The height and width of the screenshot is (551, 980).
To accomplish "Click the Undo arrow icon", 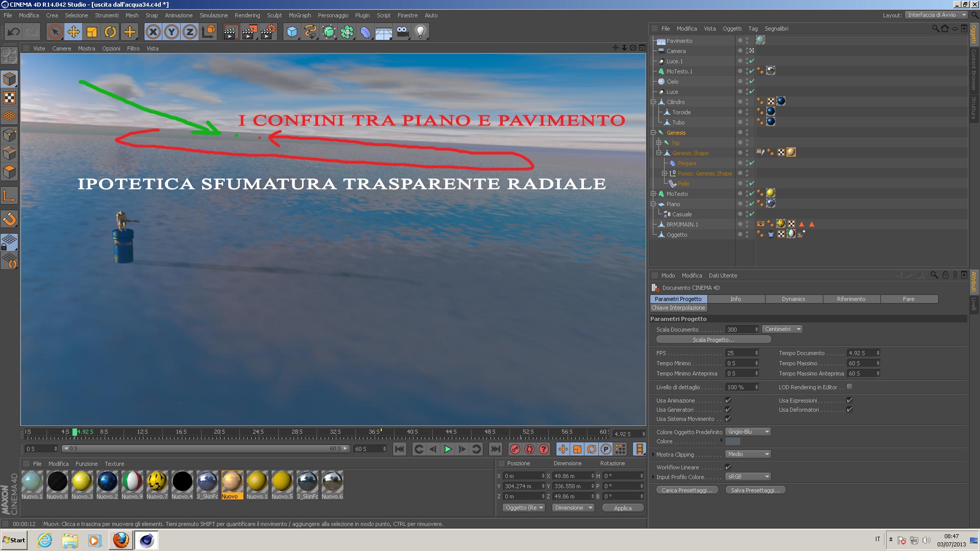I will 14,32.
